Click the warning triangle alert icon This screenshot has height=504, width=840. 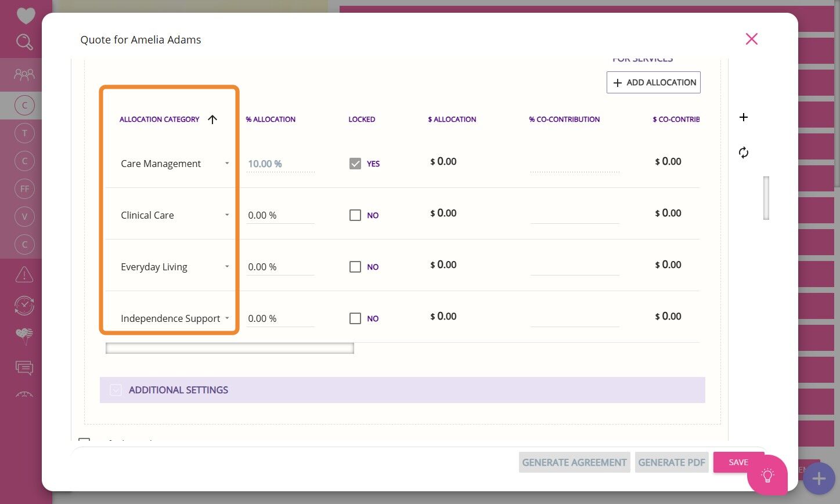pos(24,274)
